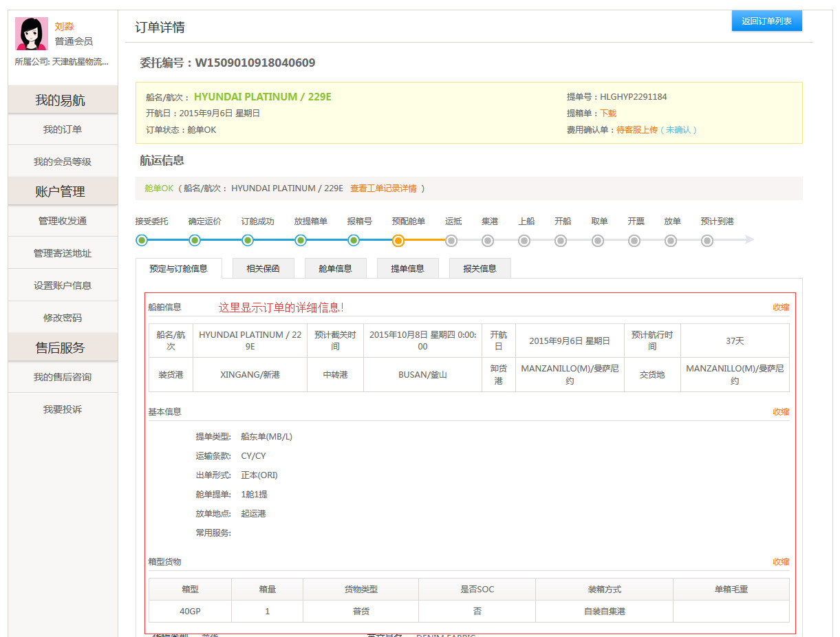Open 我要投诉 in the sidebar
840x637 pixels.
pyautogui.click(x=63, y=409)
